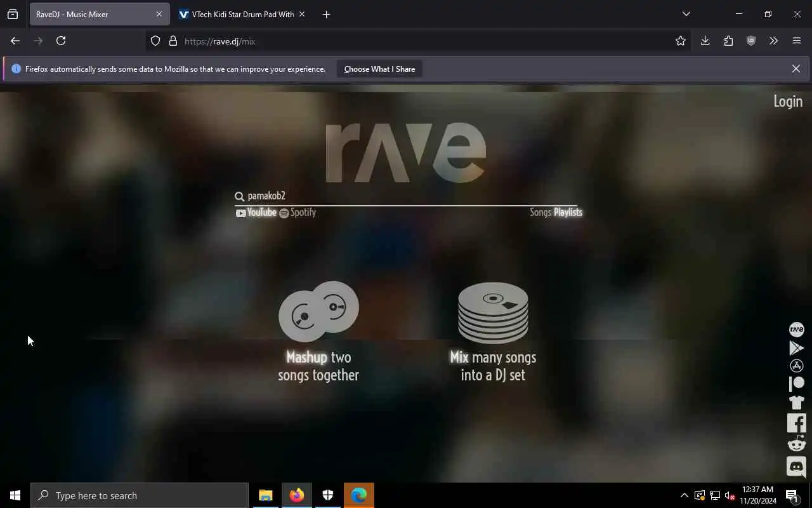Screen dimensions: 812x508
Task: Switch search mode to Songs
Action: point(540,212)
